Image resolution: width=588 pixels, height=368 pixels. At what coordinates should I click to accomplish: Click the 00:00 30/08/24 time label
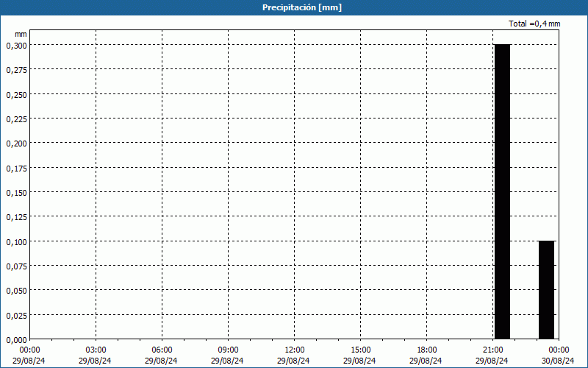[x=559, y=355]
